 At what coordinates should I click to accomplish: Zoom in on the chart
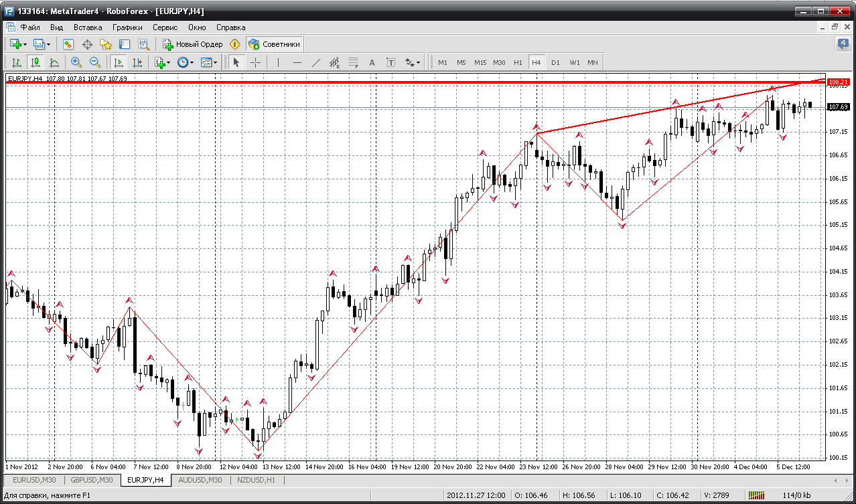click(76, 62)
